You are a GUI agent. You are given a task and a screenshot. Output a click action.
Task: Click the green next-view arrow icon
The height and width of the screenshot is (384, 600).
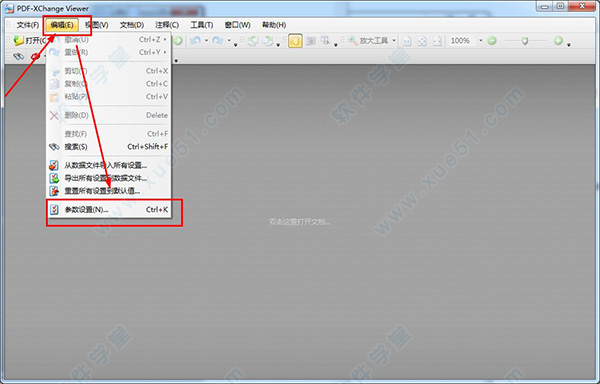pos(178,40)
